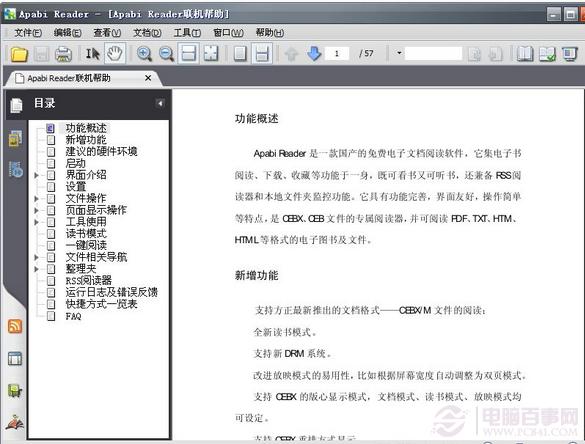Image resolution: width=585 pixels, height=444 pixels.
Task: Expand the 文件相关导航 tree node
Action: pos(36,257)
